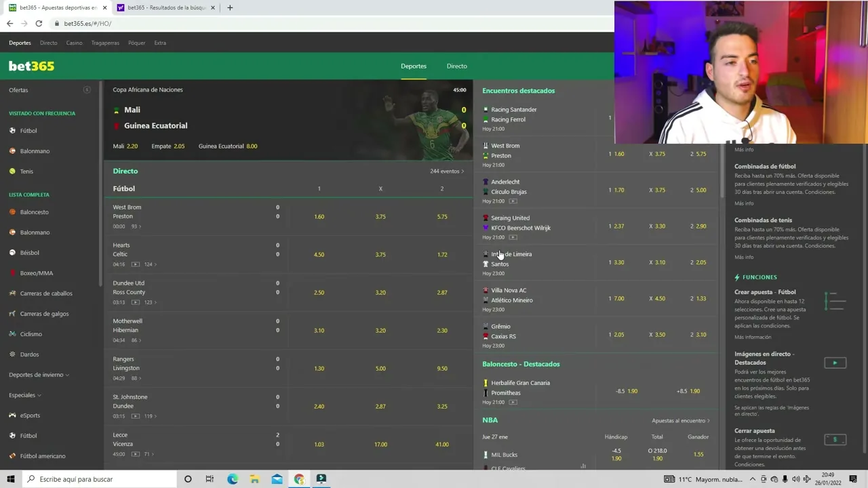868x488 pixels.
Task: Select Fútbol americano in sidebar
Action: click(43, 456)
